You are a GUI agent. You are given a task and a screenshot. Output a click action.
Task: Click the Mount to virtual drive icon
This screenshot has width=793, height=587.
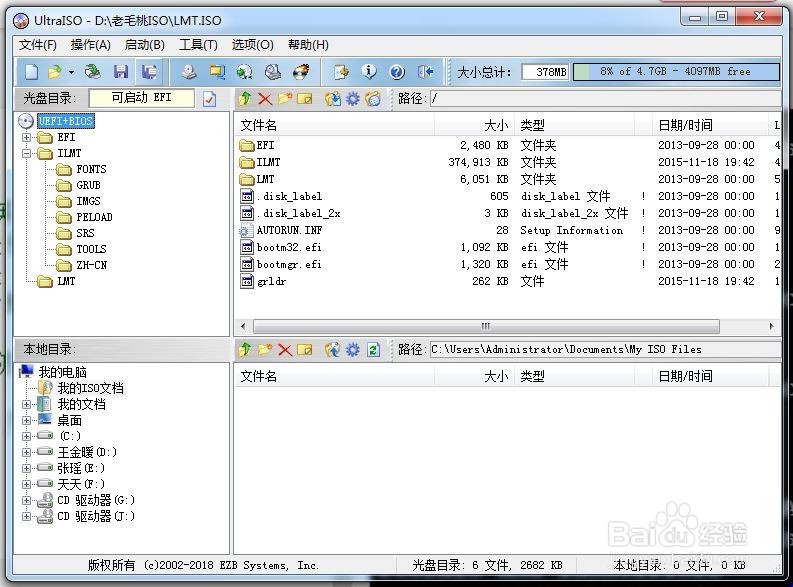273,72
